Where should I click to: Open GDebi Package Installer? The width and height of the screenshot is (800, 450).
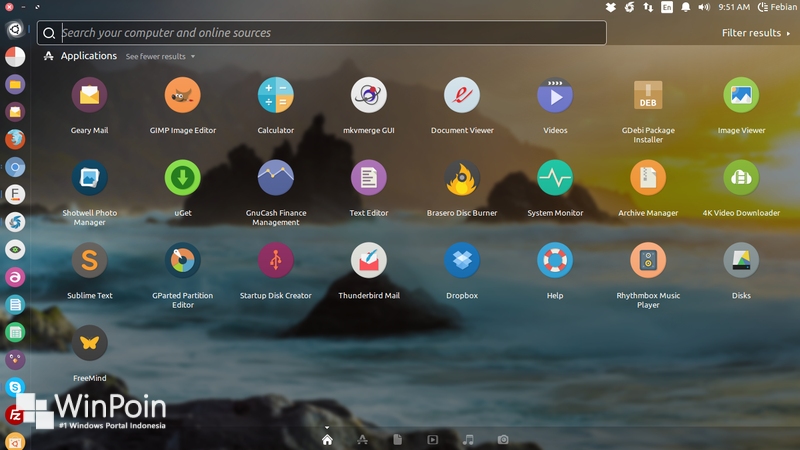648,95
